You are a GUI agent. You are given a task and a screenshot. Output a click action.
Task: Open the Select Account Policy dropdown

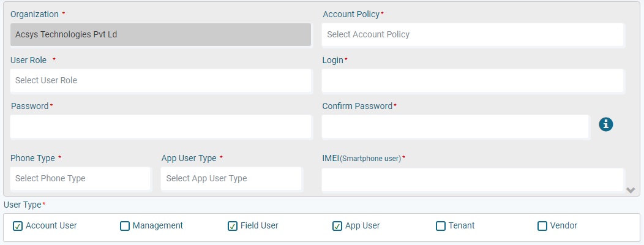pos(473,34)
